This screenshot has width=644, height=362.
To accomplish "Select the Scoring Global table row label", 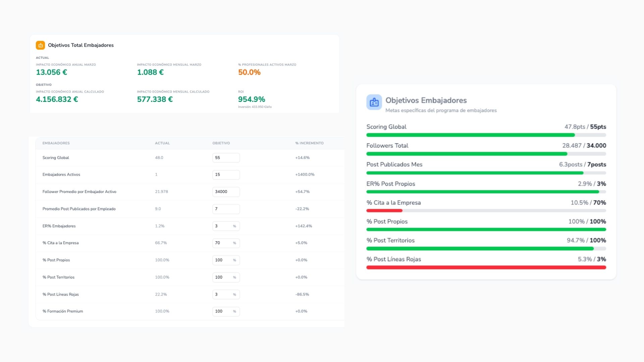I will click(56, 158).
